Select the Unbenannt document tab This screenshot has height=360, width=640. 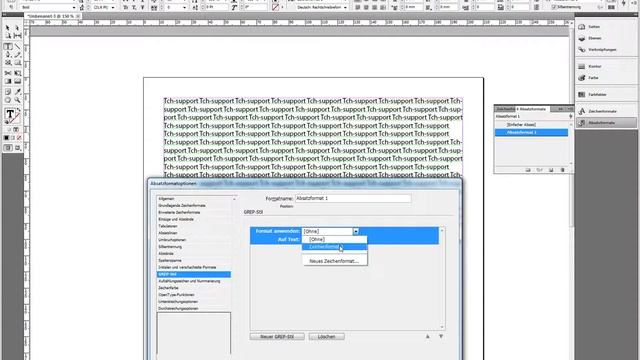point(51,16)
